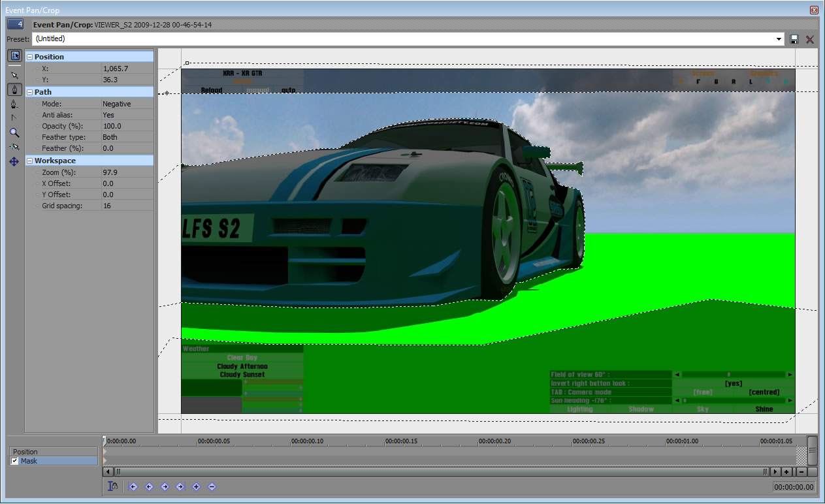The height and width of the screenshot is (504, 825).
Task: Select the Anchor Deletion pen tool
Action: click(x=14, y=103)
